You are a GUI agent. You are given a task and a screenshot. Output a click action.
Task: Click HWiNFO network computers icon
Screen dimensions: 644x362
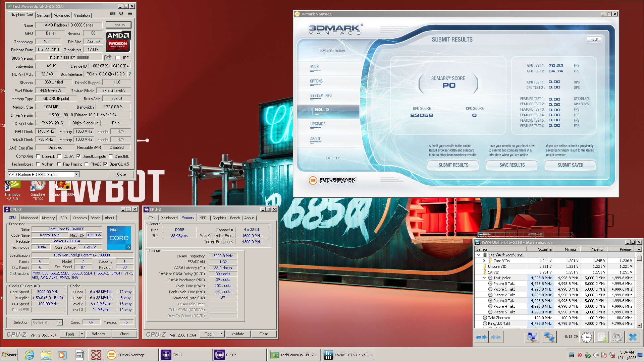point(549,337)
